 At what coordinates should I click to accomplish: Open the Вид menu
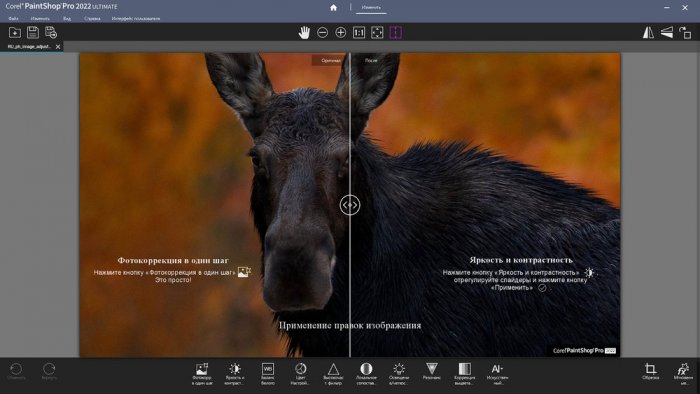[x=67, y=19]
